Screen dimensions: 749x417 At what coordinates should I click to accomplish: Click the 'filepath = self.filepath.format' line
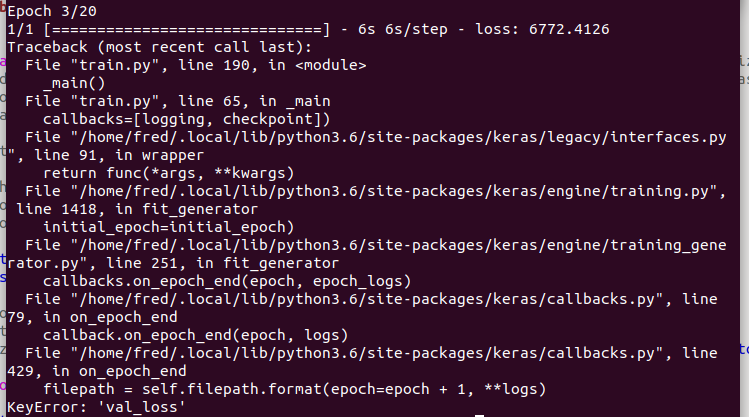point(295,389)
